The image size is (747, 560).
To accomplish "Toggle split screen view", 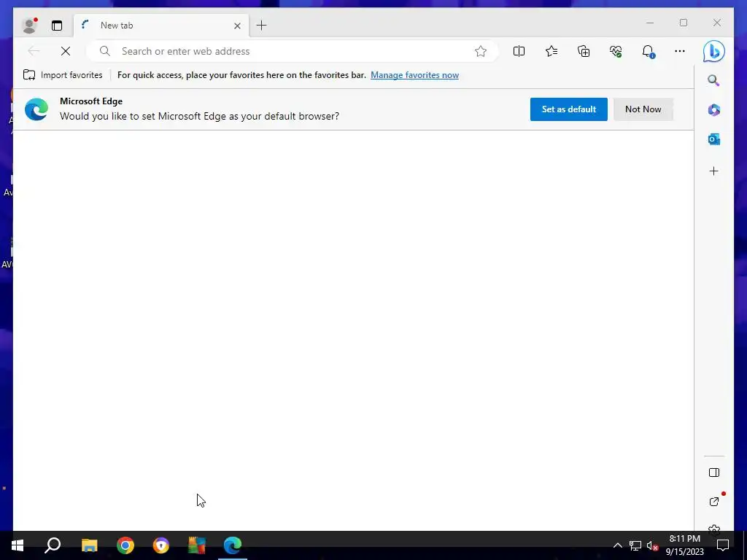I will pyautogui.click(x=519, y=51).
